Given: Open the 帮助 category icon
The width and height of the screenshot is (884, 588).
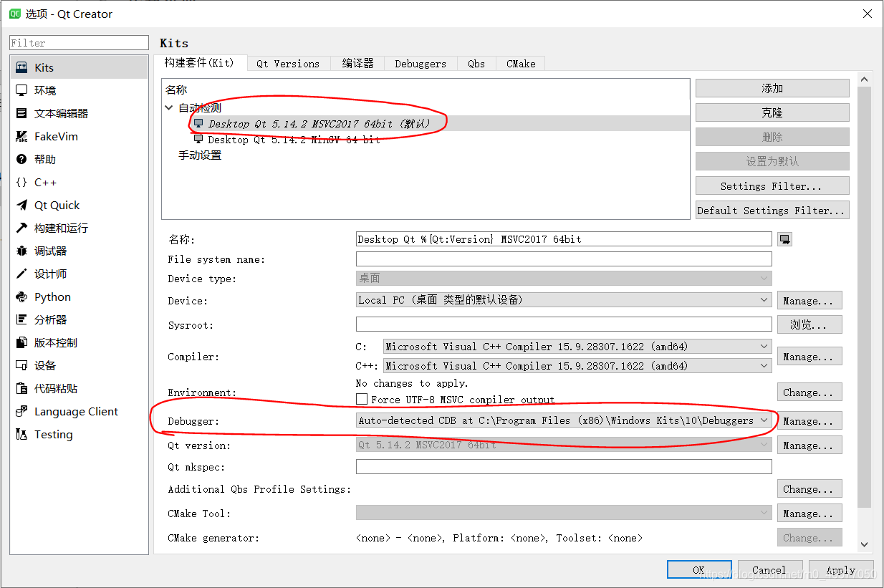Looking at the screenshot, I should coord(21,159).
